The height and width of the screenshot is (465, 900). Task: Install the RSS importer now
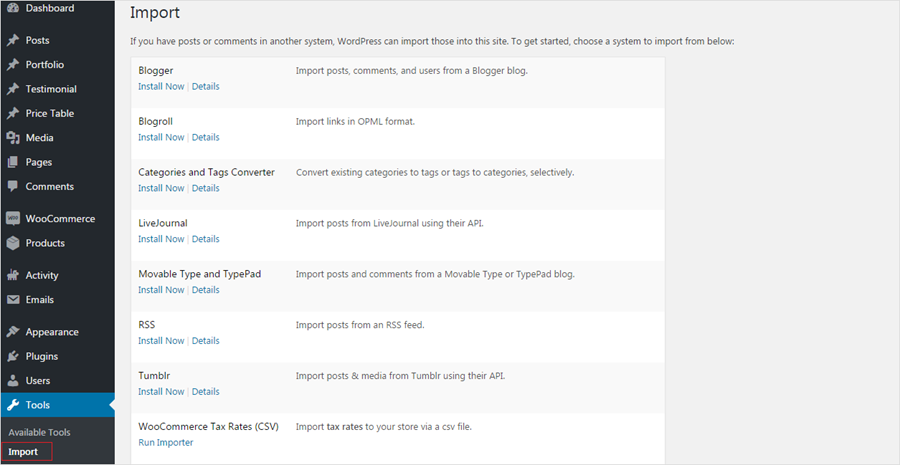point(161,341)
